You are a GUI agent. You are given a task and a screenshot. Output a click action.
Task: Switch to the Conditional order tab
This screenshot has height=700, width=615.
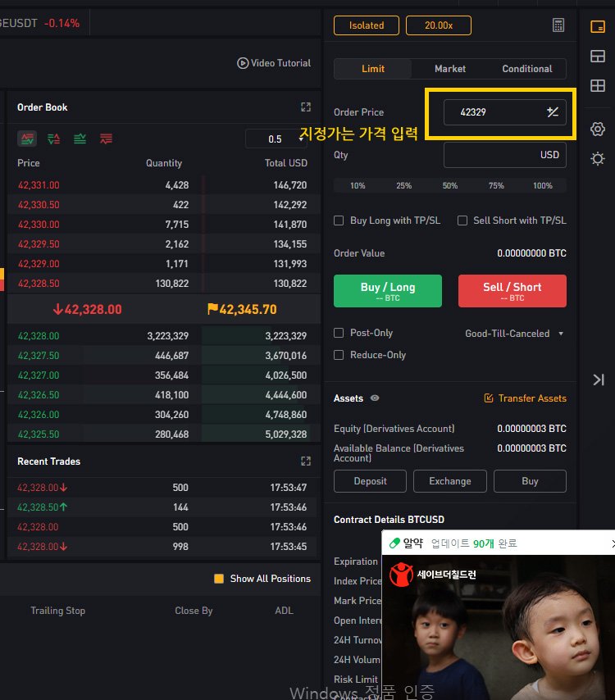tap(527, 69)
